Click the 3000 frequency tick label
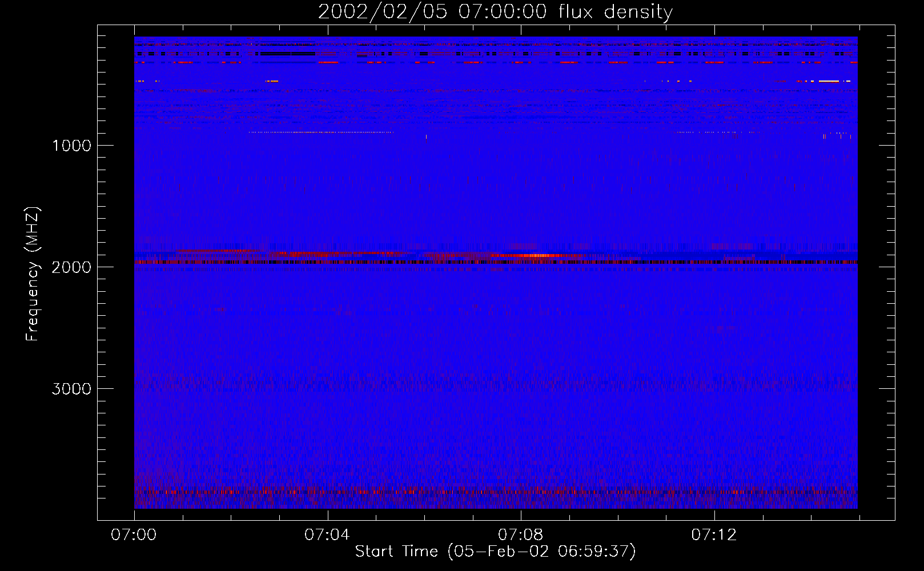Image resolution: width=924 pixels, height=571 pixels. [71, 389]
